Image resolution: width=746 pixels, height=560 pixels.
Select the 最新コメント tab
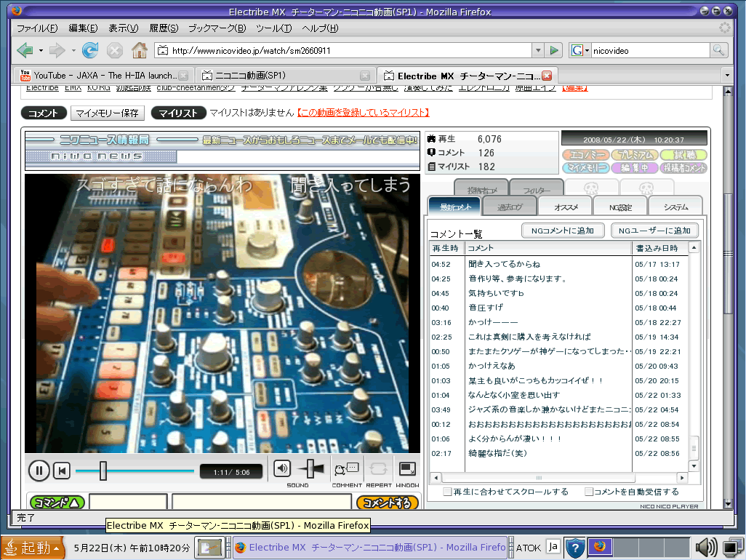click(x=455, y=207)
